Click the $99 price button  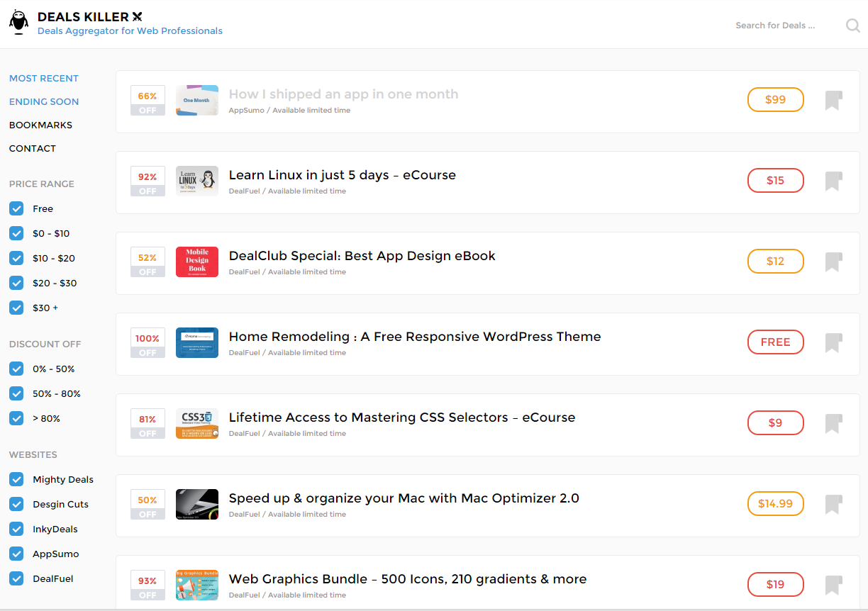(x=776, y=100)
